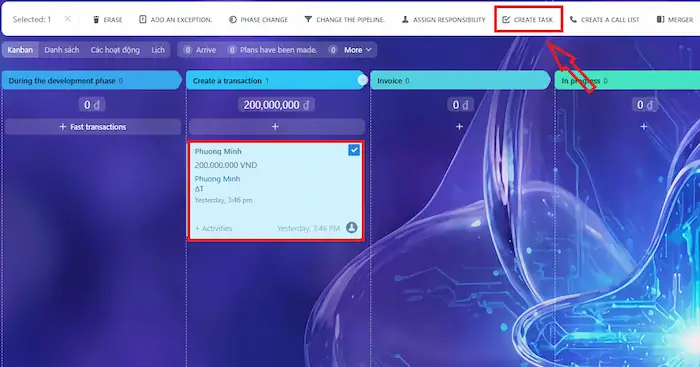Uncheck the Phuong Minh deal checkbox

354,150
